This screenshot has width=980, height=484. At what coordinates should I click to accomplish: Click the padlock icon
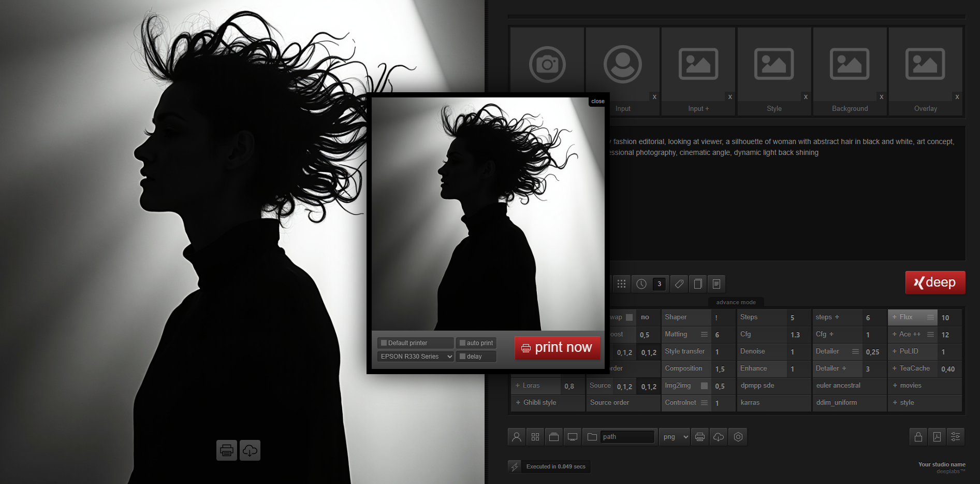click(x=918, y=437)
